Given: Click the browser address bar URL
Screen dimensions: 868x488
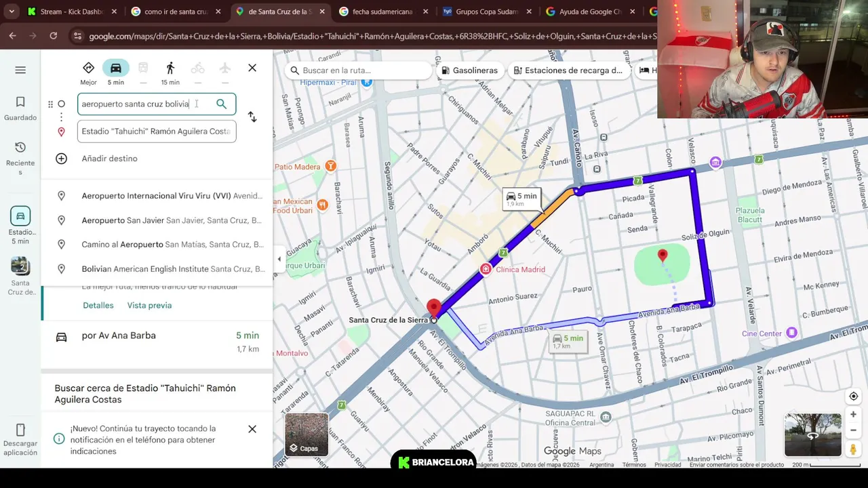Looking at the screenshot, I should coord(372,36).
